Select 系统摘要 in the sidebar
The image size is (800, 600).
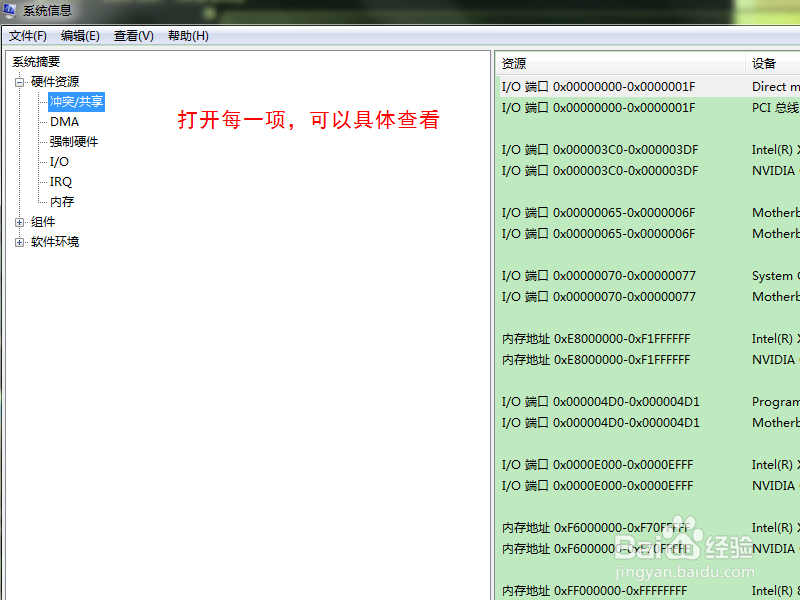(x=36, y=61)
